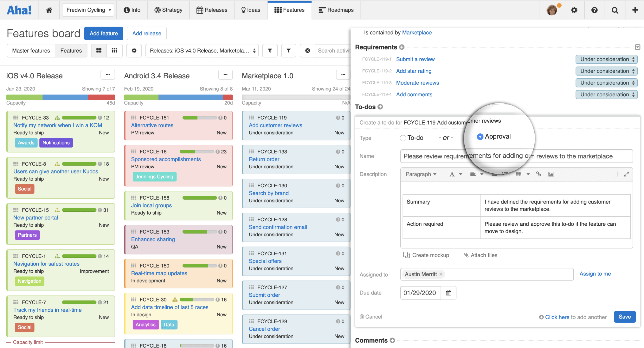644x348 pixels.
Task: Select the Approval radio button
Action: point(480,137)
